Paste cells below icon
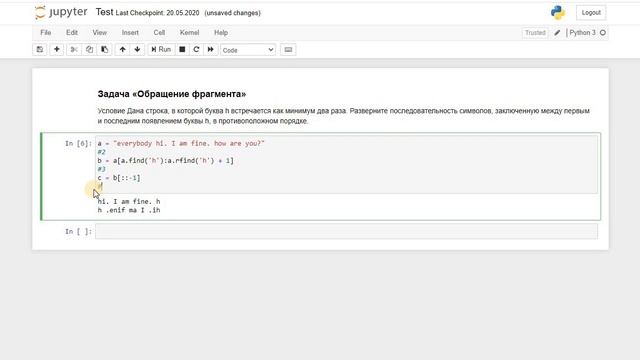The image size is (640, 360). [x=104, y=50]
